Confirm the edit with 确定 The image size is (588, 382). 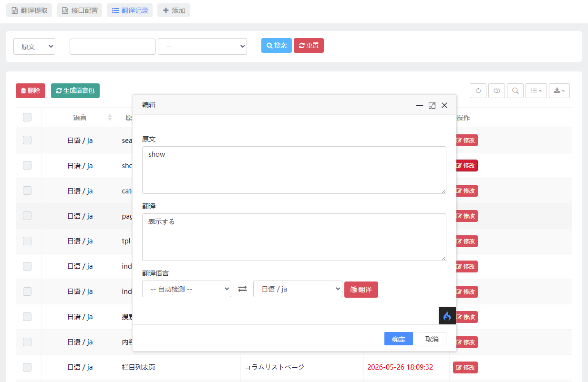point(399,339)
